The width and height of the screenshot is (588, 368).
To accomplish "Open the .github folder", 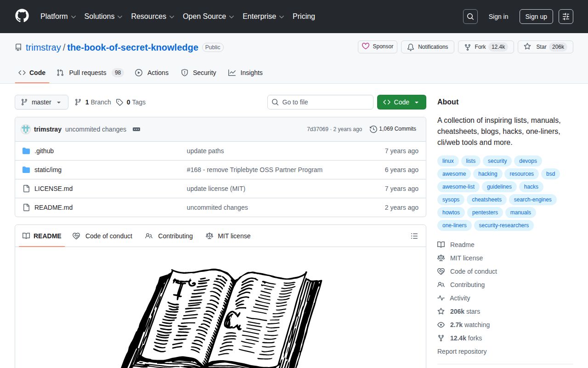I will coord(44,151).
